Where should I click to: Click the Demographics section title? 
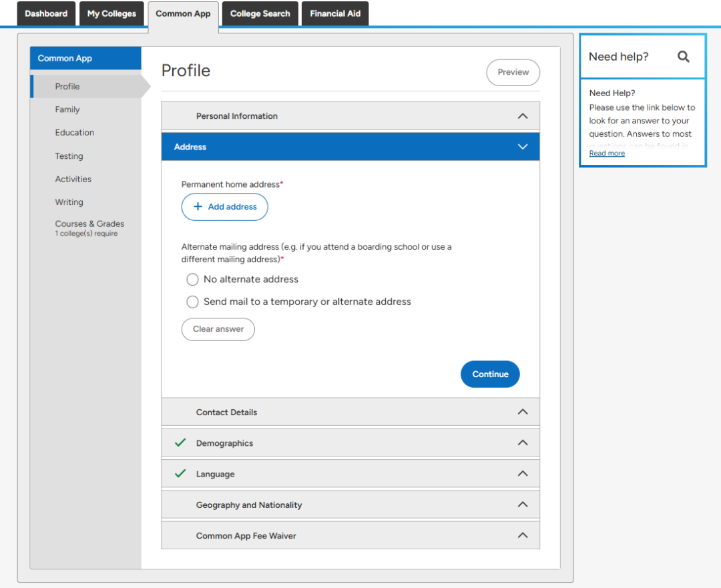pyautogui.click(x=224, y=443)
